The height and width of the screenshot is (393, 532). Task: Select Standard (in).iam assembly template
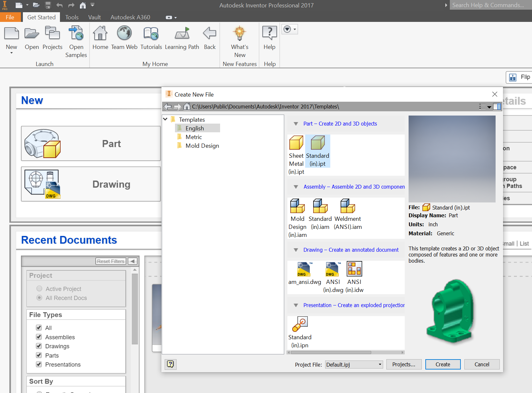tap(320, 214)
